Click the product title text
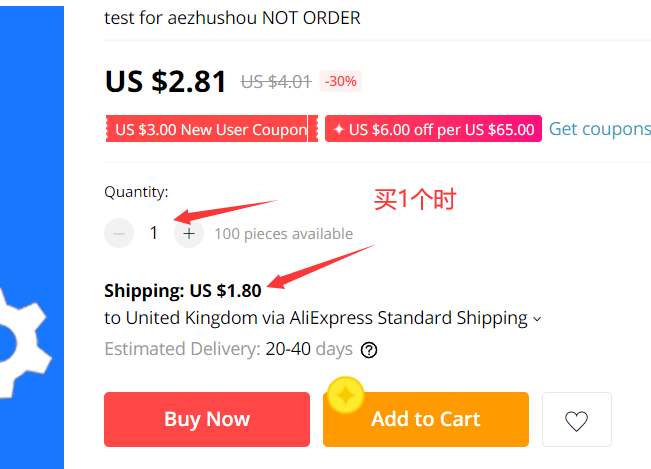 click(232, 18)
